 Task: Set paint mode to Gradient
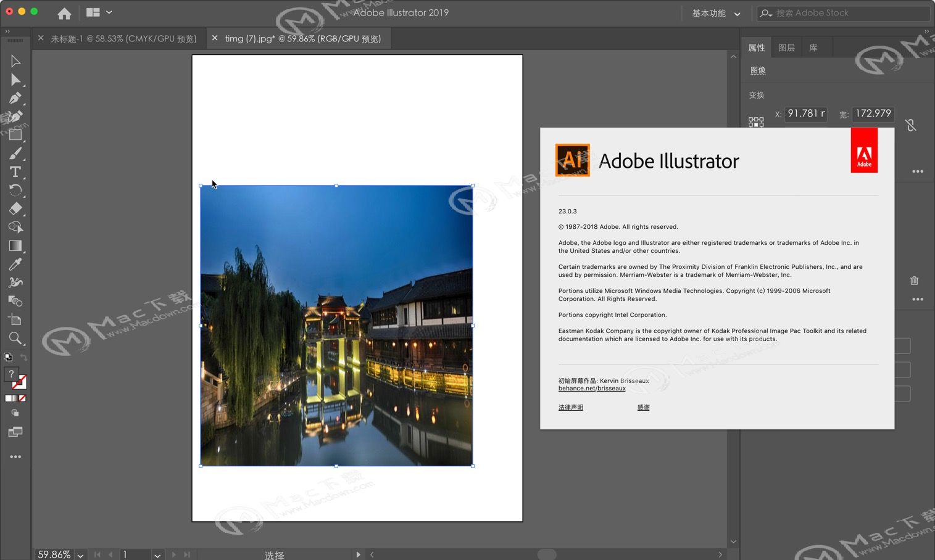click(x=15, y=398)
